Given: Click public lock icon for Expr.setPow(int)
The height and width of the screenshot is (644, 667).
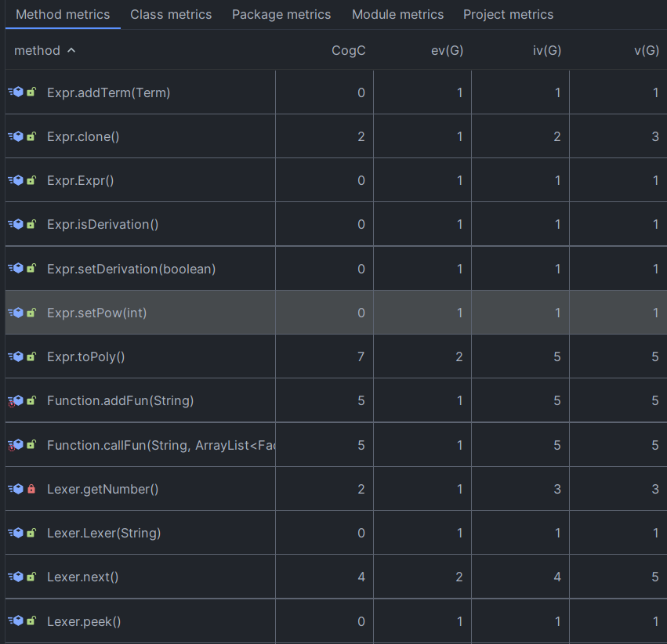Looking at the screenshot, I should [31, 313].
